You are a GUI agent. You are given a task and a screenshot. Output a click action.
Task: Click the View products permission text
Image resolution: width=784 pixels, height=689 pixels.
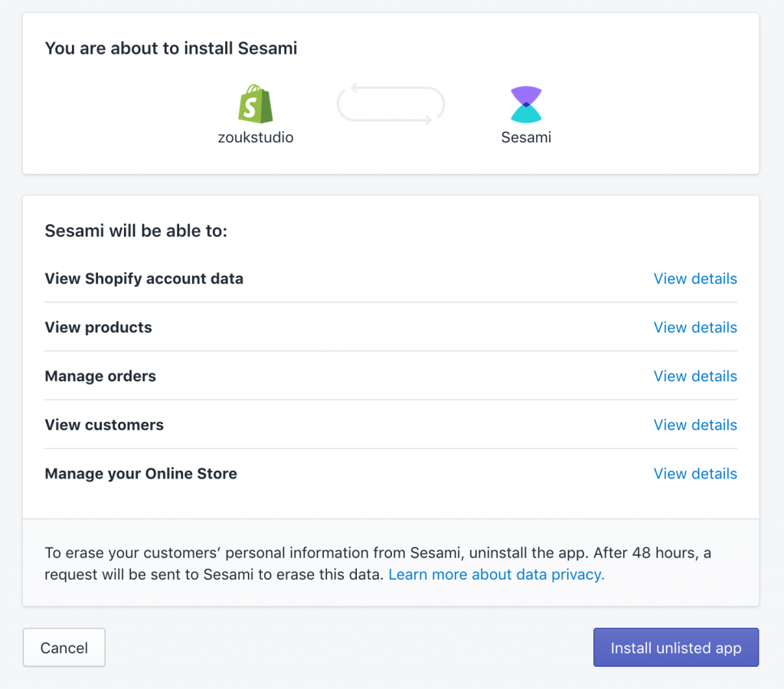click(98, 327)
